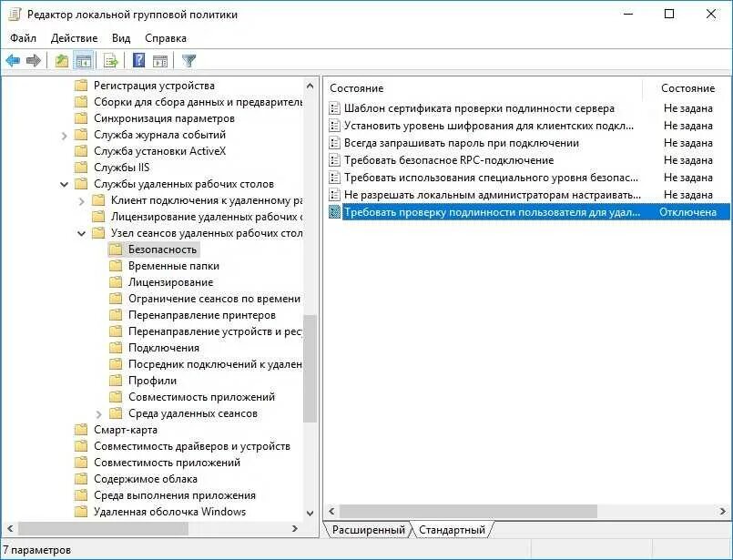The height and width of the screenshot is (560, 733).
Task: Select Синхронизация параметров folder
Action: click(164, 118)
